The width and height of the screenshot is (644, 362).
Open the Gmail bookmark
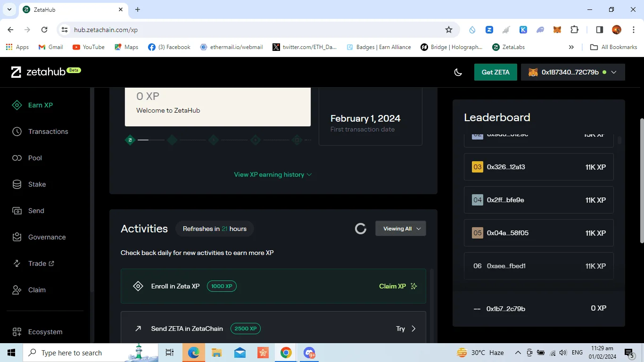coord(50,47)
